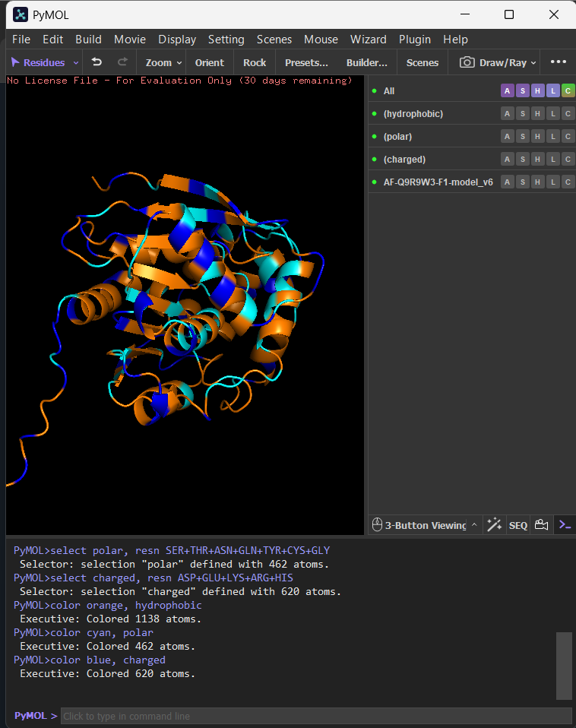Click the PyMOL command line input
This screenshot has height=728, width=576.
(x=316, y=716)
